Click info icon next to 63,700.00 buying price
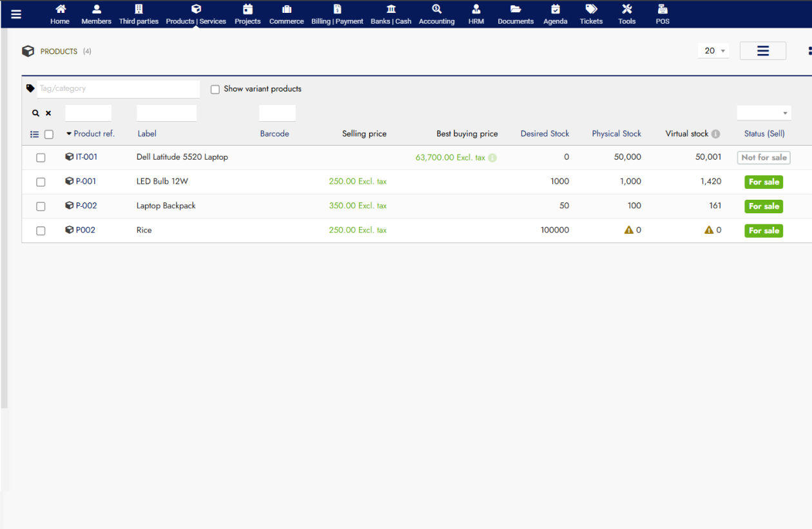This screenshot has width=812, height=529. [x=492, y=158]
